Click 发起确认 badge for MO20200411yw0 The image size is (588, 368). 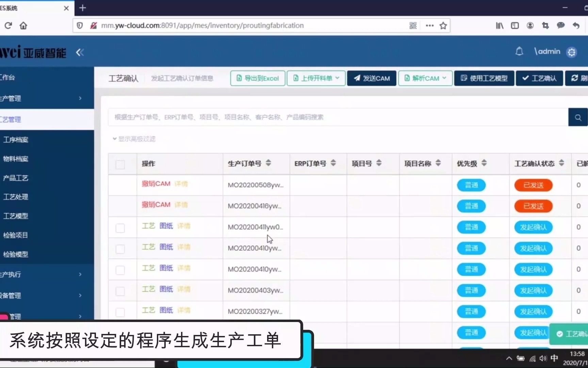pos(533,227)
